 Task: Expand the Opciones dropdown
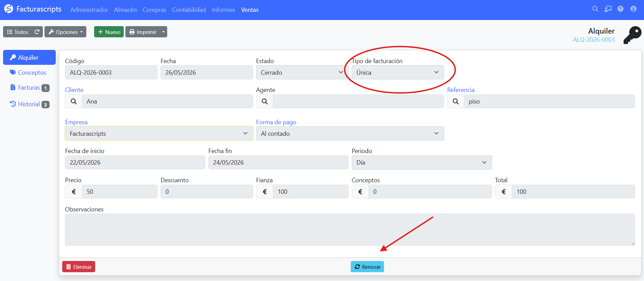65,32
